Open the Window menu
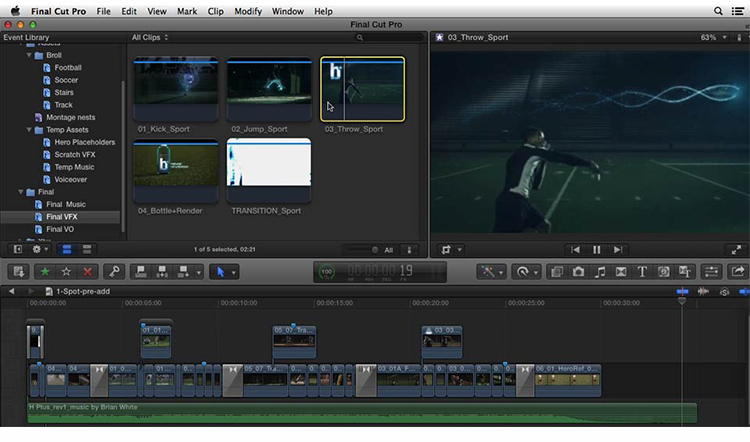Viewport: 750px width, 442px height. 287,11
